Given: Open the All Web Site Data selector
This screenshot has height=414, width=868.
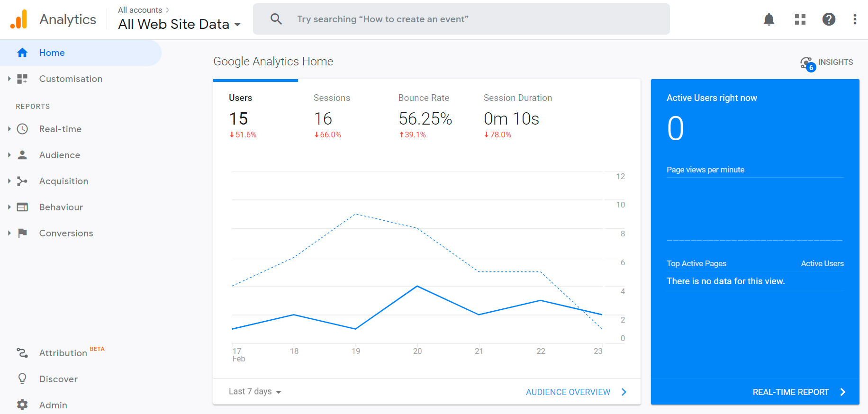Looking at the screenshot, I should point(179,24).
